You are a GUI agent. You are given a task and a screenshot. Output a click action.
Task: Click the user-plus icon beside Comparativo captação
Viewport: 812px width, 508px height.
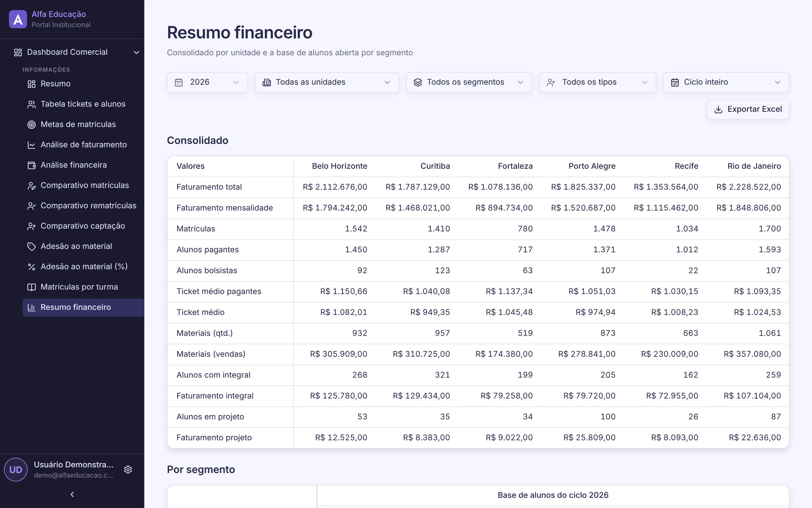tap(31, 226)
